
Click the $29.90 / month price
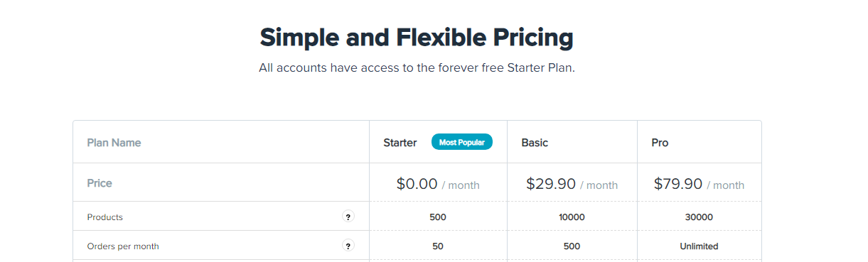(572, 184)
